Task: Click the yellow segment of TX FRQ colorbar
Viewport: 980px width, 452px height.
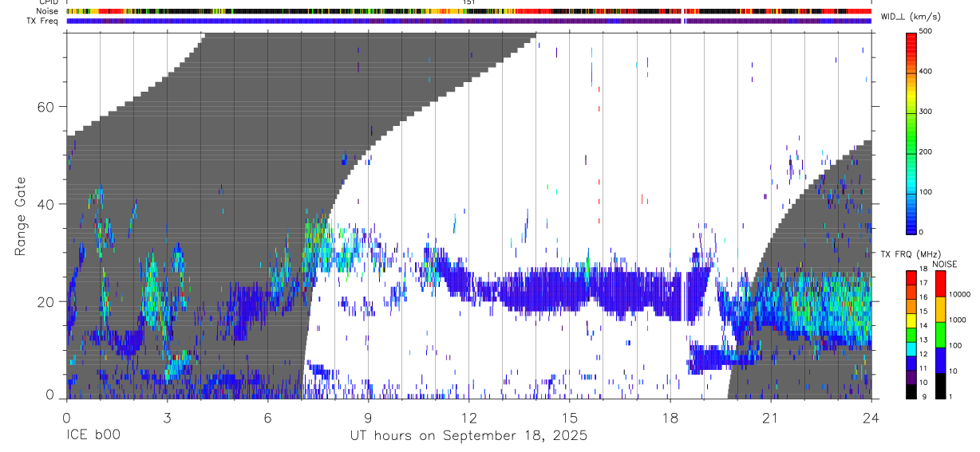Action: pos(911,320)
